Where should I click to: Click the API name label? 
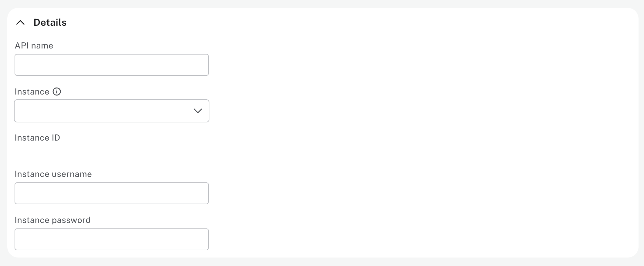coord(34,45)
